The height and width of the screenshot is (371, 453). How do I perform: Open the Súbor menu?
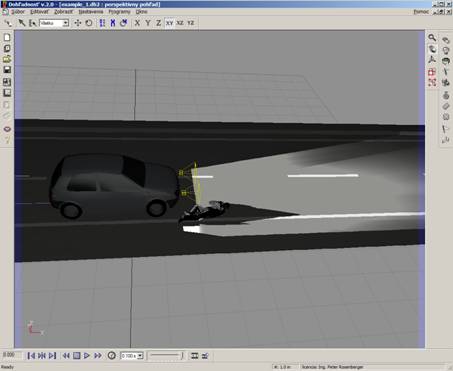click(18, 12)
